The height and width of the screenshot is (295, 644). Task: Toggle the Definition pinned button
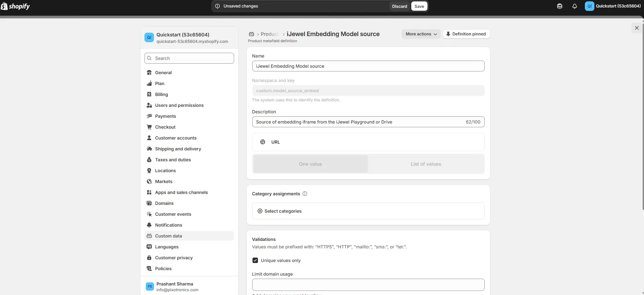click(466, 34)
